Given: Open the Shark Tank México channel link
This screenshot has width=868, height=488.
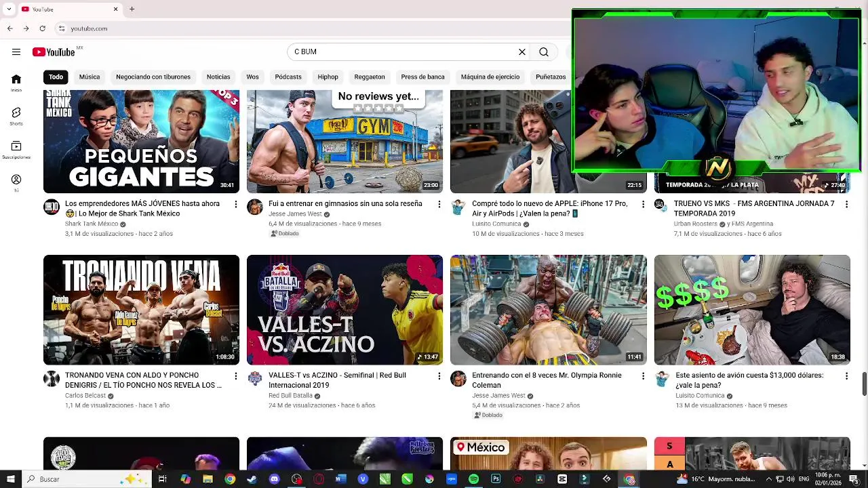Looking at the screenshot, I should pyautogui.click(x=92, y=224).
